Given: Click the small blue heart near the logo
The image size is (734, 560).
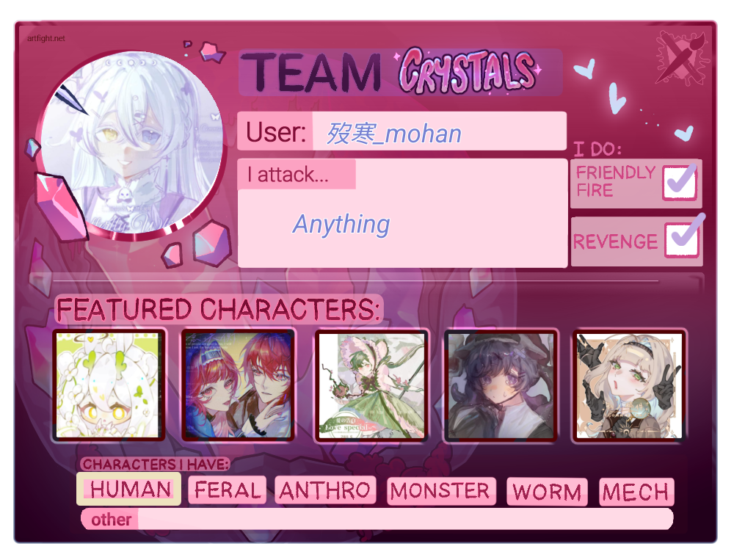Looking at the screenshot, I should 683,134.
